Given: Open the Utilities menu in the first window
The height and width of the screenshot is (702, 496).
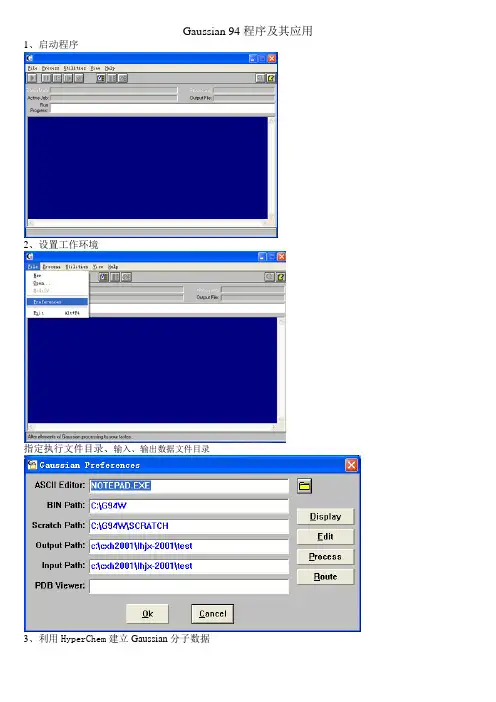Looking at the screenshot, I should [x=75, y=68].
